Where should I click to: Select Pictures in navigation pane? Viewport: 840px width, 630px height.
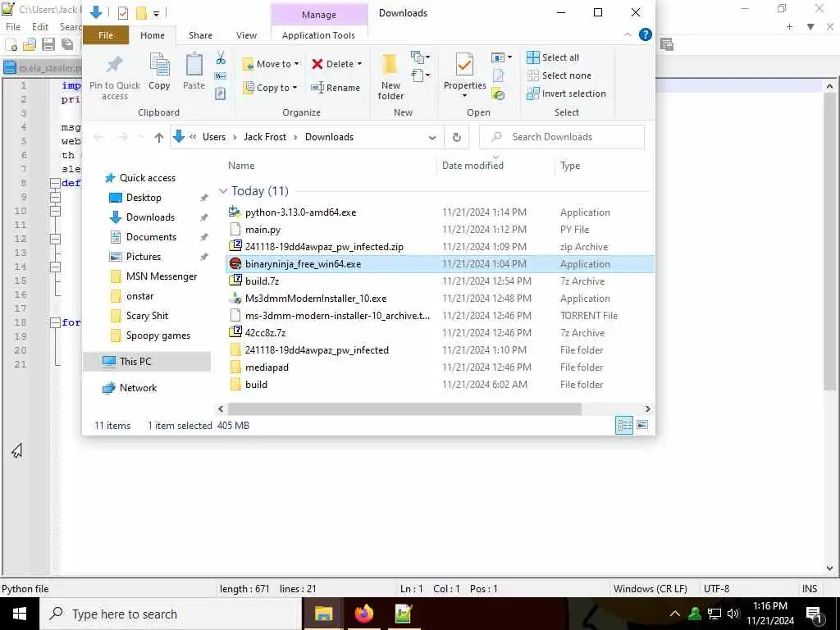(x=143, y=257)
